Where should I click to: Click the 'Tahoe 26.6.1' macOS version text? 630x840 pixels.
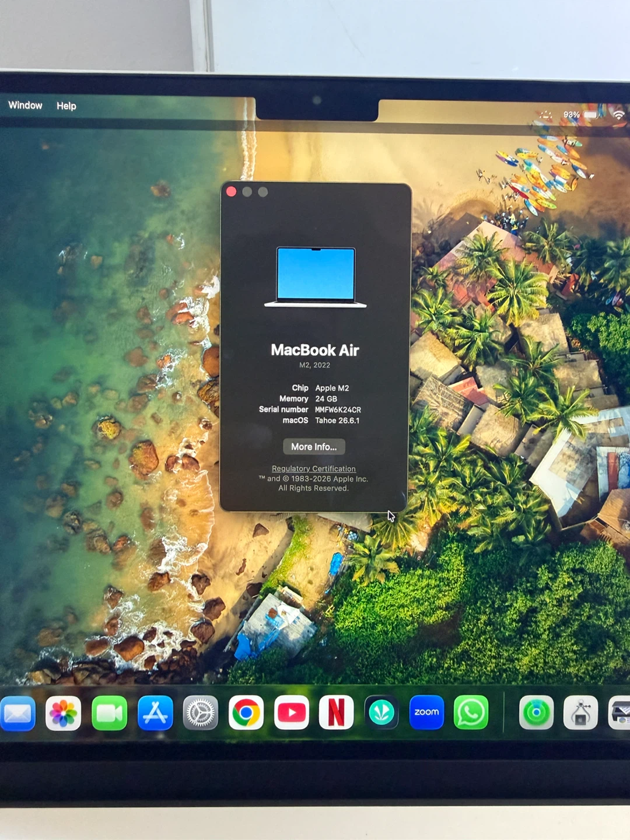(337, 421)
